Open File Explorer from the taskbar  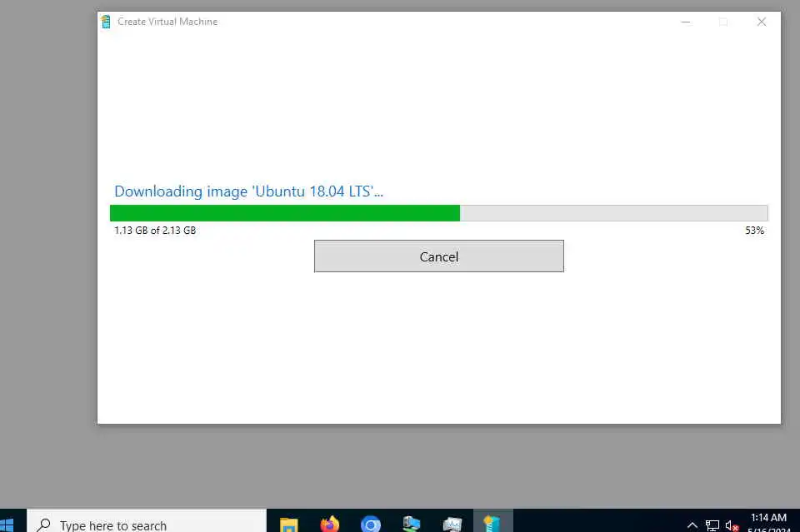click(x=289, y=524)
